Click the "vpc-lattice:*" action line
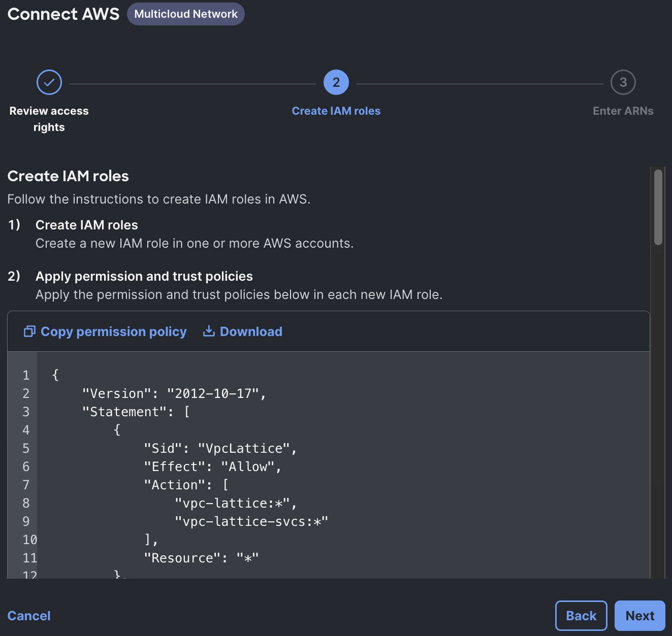Screen dimensions: 672x636 click(x=236, y=503)
